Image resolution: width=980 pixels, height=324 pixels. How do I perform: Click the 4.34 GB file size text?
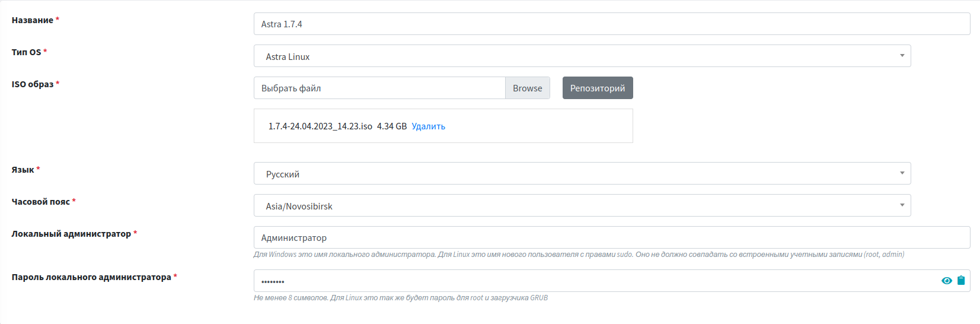tap(392, 126)
